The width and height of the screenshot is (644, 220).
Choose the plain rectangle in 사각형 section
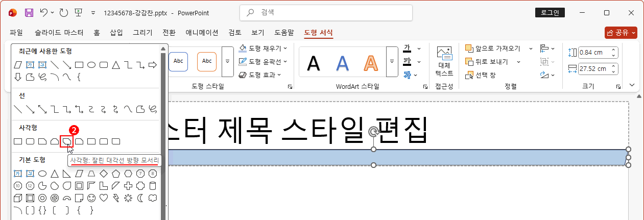(18, 141)
